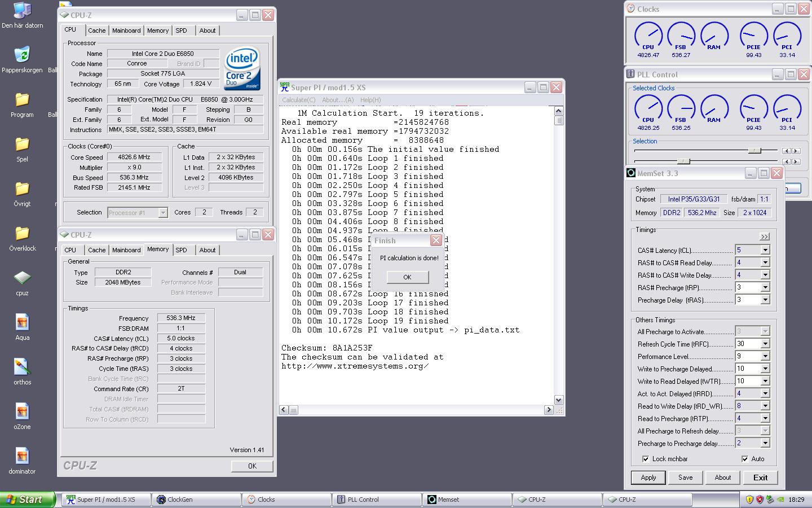The image size is (812, 508).
Task: Click the Intel Core 2 Duo logo
Action: 242,68
